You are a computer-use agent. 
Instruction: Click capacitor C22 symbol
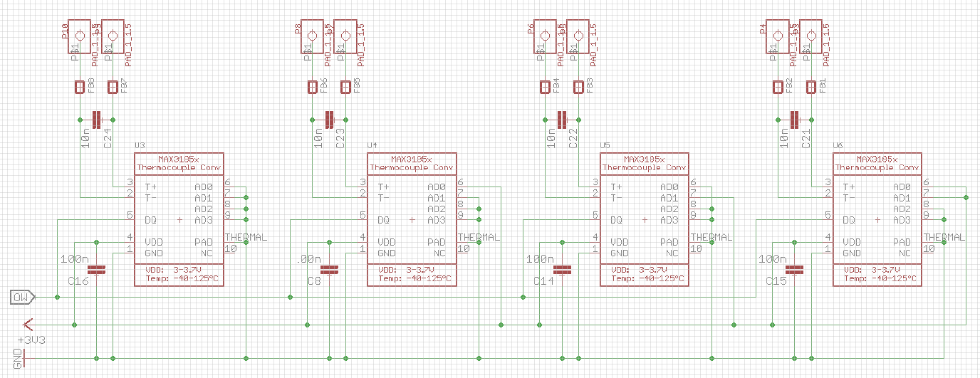[562, 120]
